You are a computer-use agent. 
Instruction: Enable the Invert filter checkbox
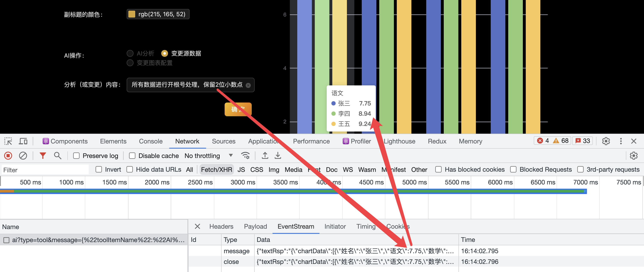pyautogui.click(x=99, y=169)
